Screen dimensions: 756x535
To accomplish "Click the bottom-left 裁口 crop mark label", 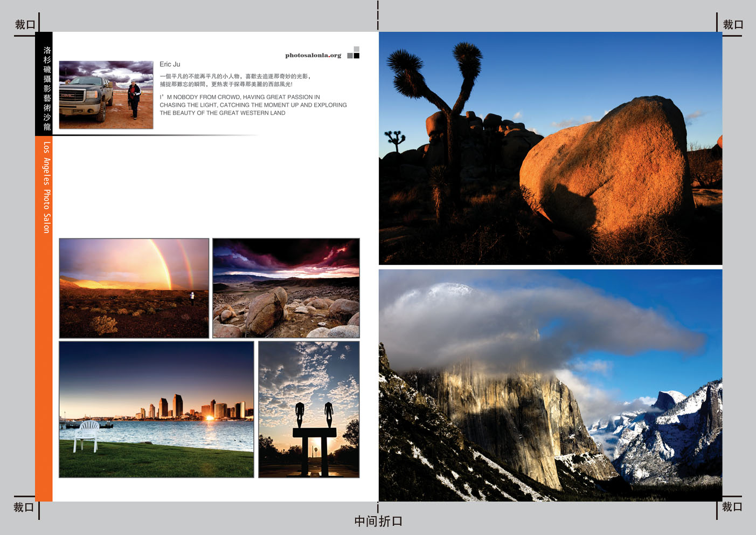I will [24, 507].
